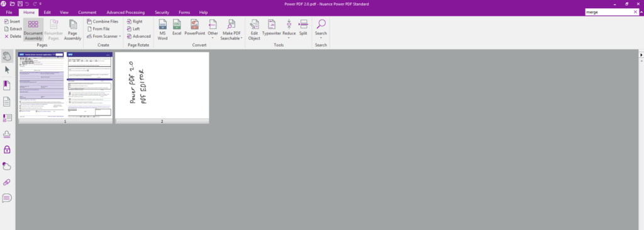644x230 pixels.
Task: Click the Insert pages icon
Action: pyautogui.click(x=6, y=21)
